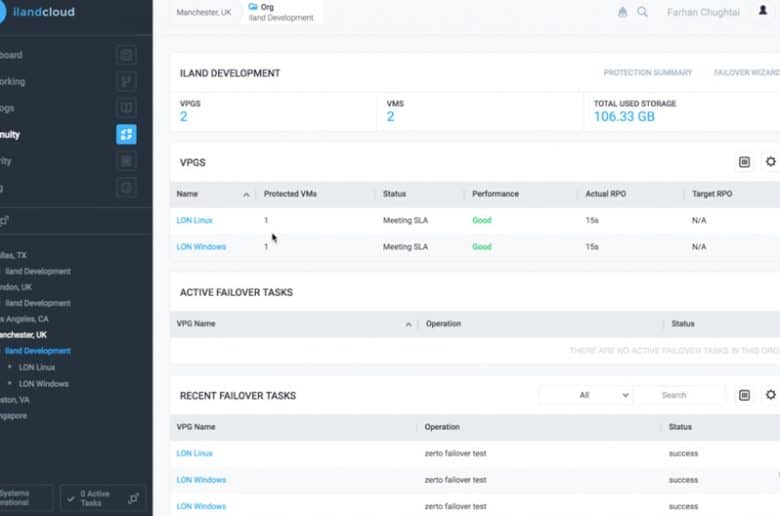Click Farhan Chughtai user name
Screen dimensions: 780x516
click(x=703, y=12)
